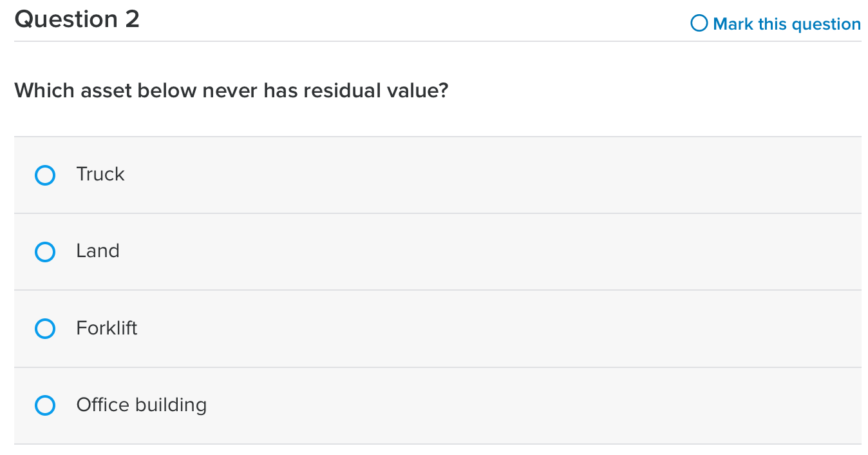Select the Truck radio button
Image resolution: width=868 pixels, height=455 pixels.
pos(44,175)
